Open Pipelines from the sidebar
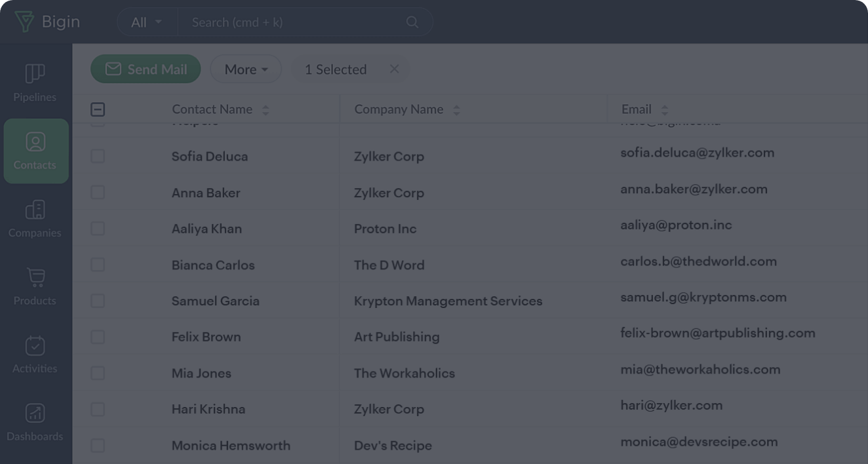 35,83
